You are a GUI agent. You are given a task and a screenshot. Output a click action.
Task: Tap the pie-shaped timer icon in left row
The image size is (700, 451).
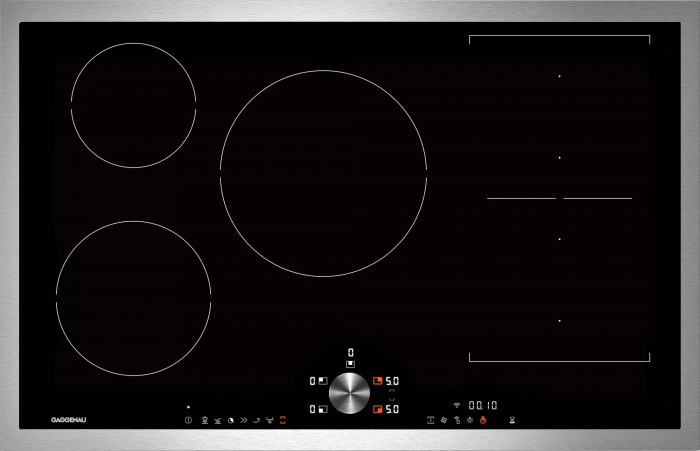click(231, 420)
